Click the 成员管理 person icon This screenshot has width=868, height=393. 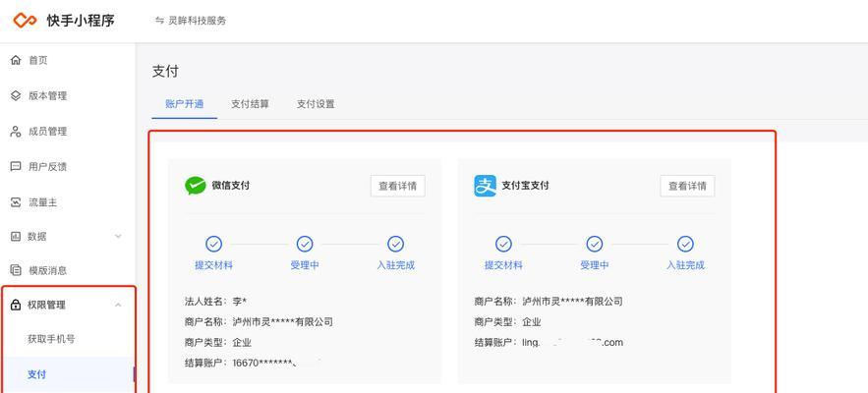[x=16, y=132]
